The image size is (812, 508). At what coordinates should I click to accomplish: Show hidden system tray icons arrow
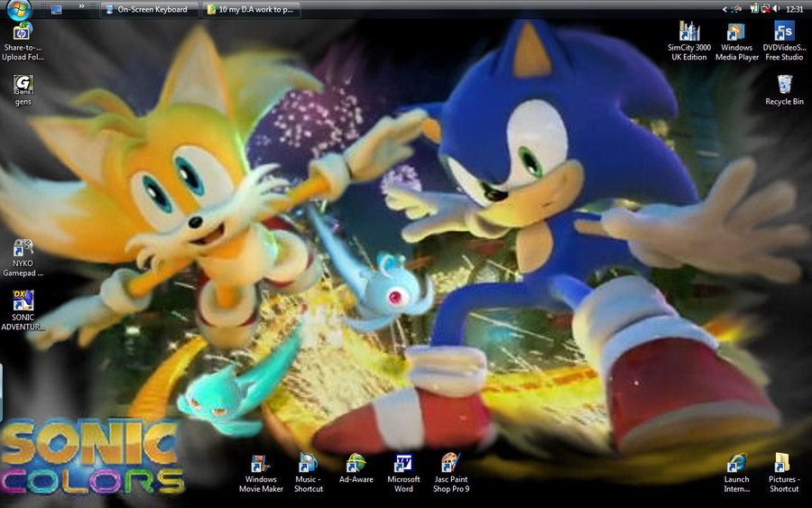click(724, 9)
